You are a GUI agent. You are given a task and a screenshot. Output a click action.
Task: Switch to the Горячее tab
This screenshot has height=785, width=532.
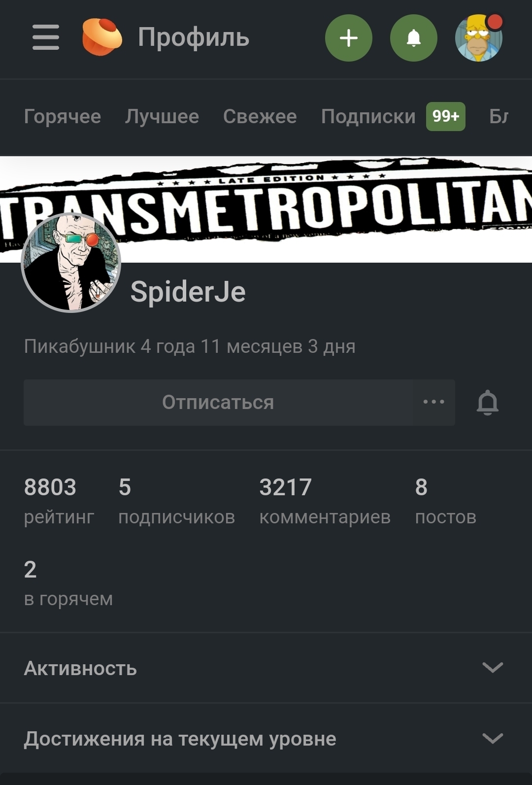coord(63,116)
